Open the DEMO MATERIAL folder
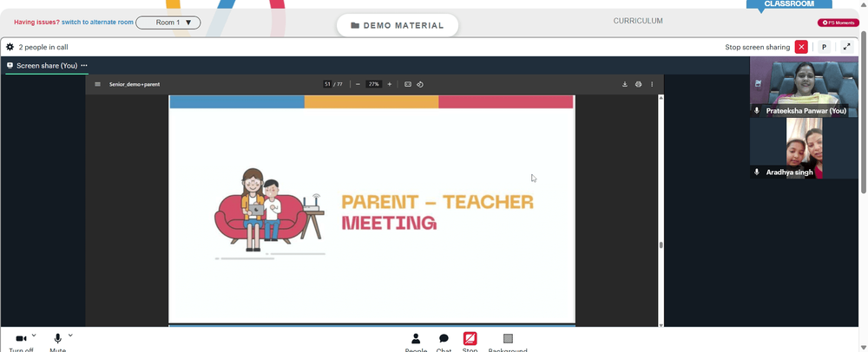This screenshot has width=868, height=352. coord(398,25)
